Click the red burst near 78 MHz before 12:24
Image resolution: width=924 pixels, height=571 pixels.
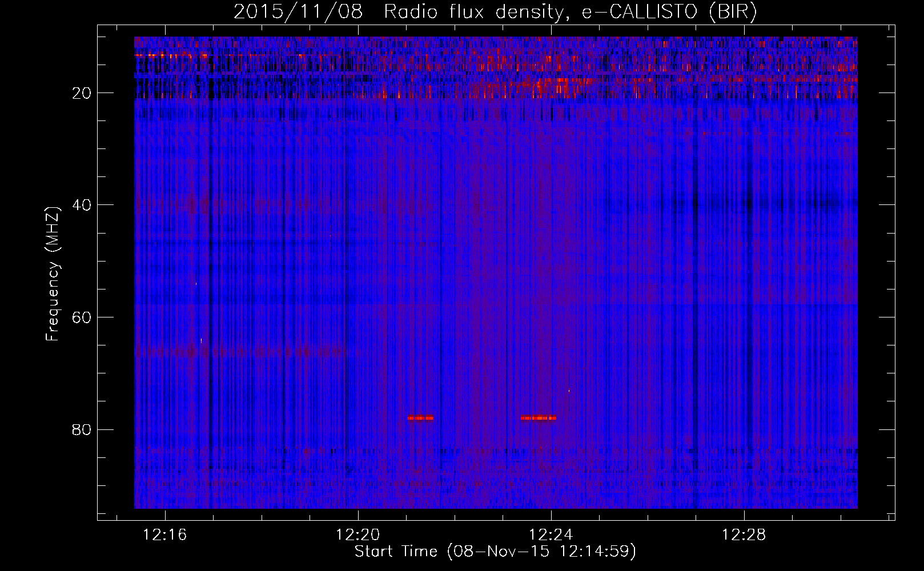click(539, 418)
